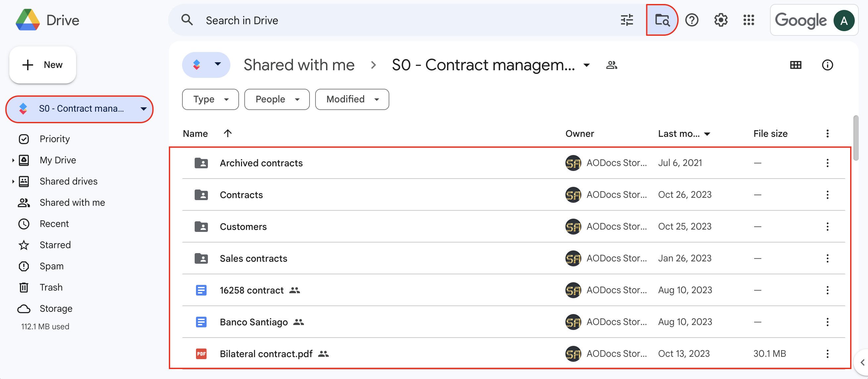
Task: Switch to grid layout view
Action: pos(796,65)
